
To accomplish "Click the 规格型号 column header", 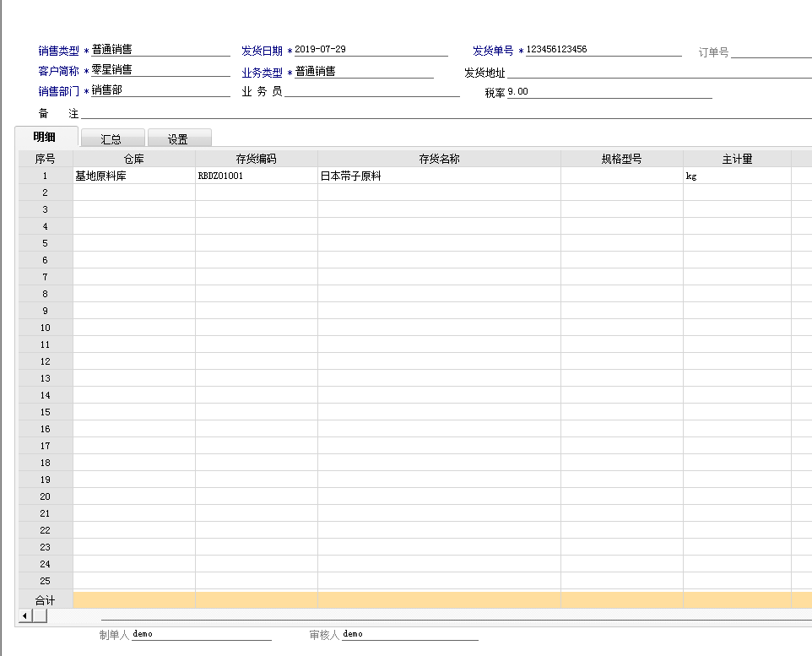I will [x=622, y=159].
